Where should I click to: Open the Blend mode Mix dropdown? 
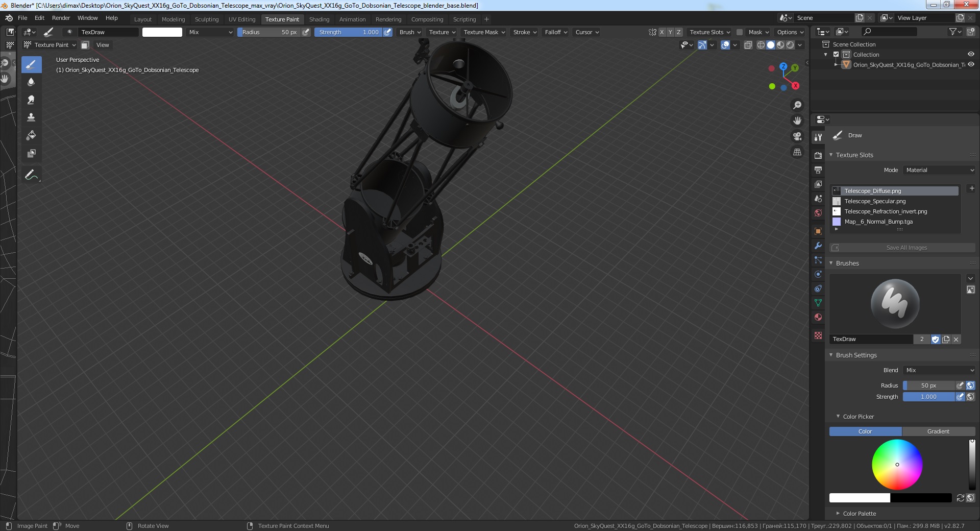coord(939,370)
